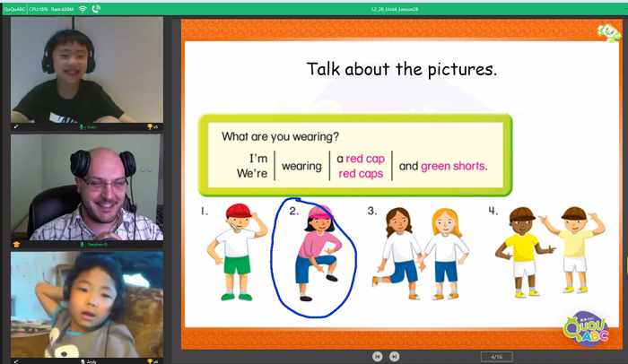Click the "We're" text in the sentence table
This screenshot has height=364, width=628.
pyautogui.click(x=252, y=173)
